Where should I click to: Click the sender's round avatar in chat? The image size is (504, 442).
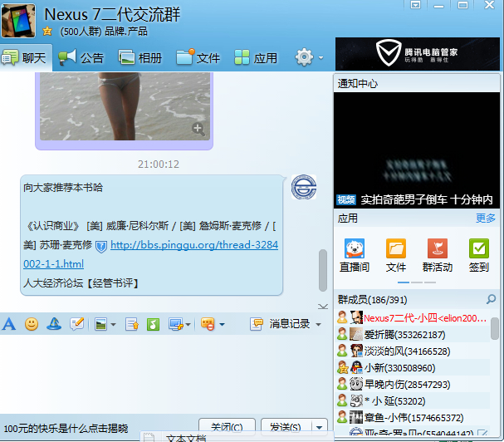(304, 187)
